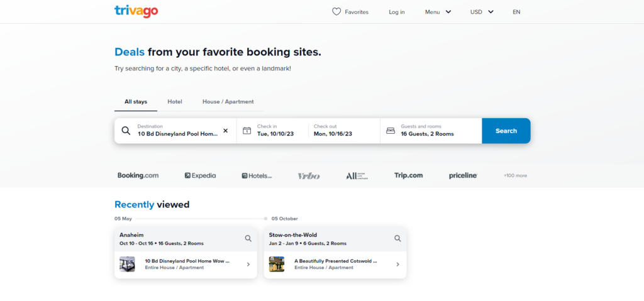Screen dimensions: 644x301
Task: Click chevron on Cotswold listing row
Action: (397, 265)
